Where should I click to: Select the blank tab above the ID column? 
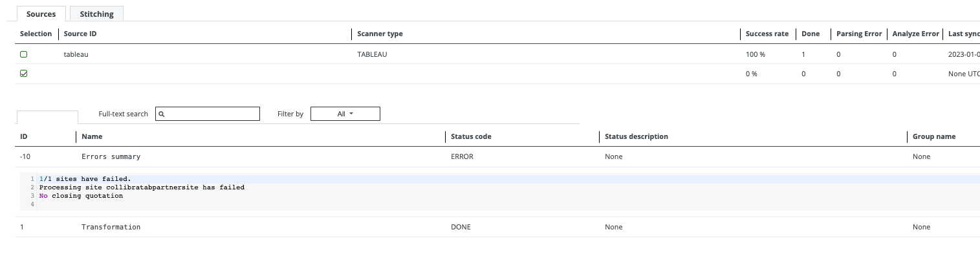pyautogui.click(x=47, y=117)
